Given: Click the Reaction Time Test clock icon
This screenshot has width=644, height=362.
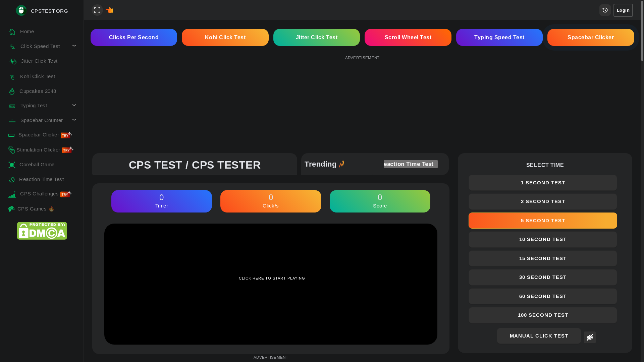Looking at the screenshot, I should (12, 180).
